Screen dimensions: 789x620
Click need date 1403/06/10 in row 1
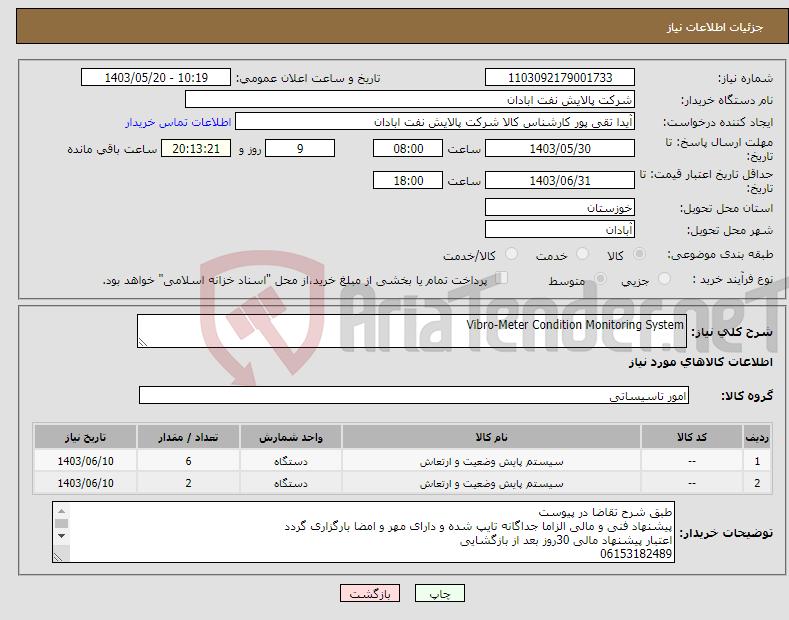(86, 461)
